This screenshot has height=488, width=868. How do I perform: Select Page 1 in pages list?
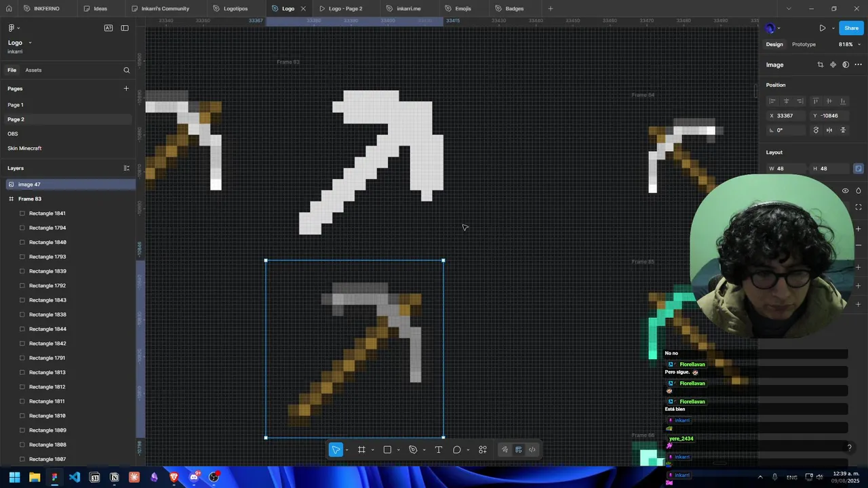coord(68,105)
